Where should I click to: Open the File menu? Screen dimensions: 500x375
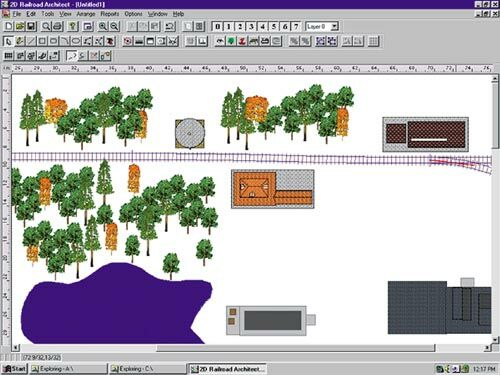[17, 14]
